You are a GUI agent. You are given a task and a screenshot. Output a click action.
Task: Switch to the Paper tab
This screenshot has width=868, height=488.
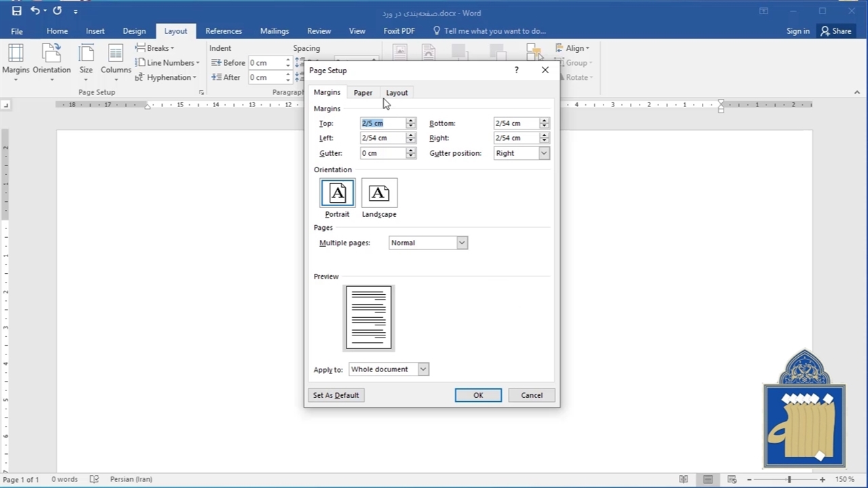[363, 93]
